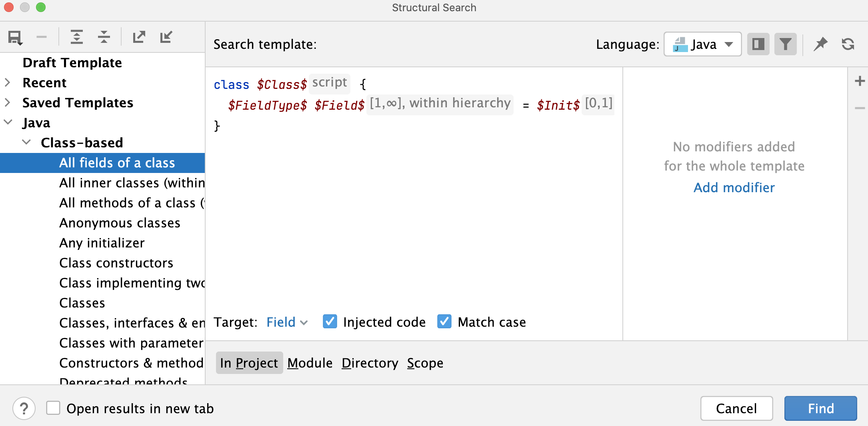Enable Open results in new tab
868x426 pixels.
point(54,408)
